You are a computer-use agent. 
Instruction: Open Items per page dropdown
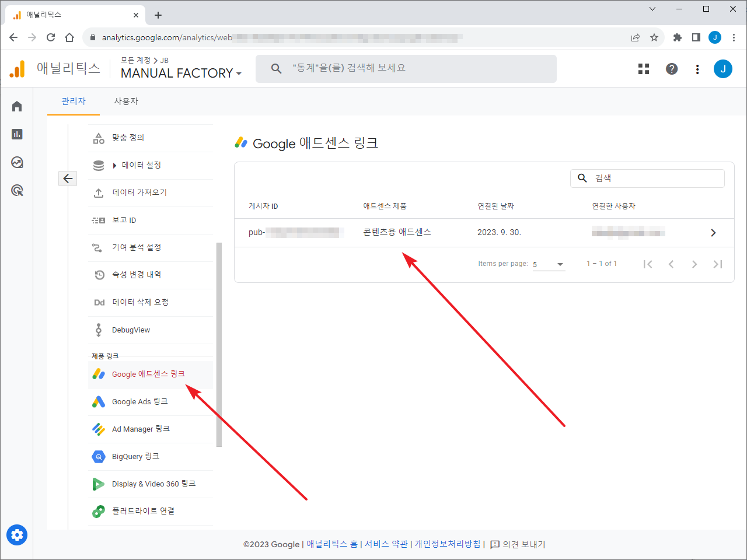(549, 264)
